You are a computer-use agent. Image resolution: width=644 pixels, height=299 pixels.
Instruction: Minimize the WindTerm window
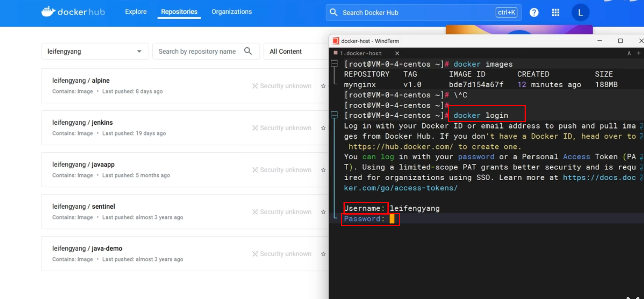(x=599, y=41)
